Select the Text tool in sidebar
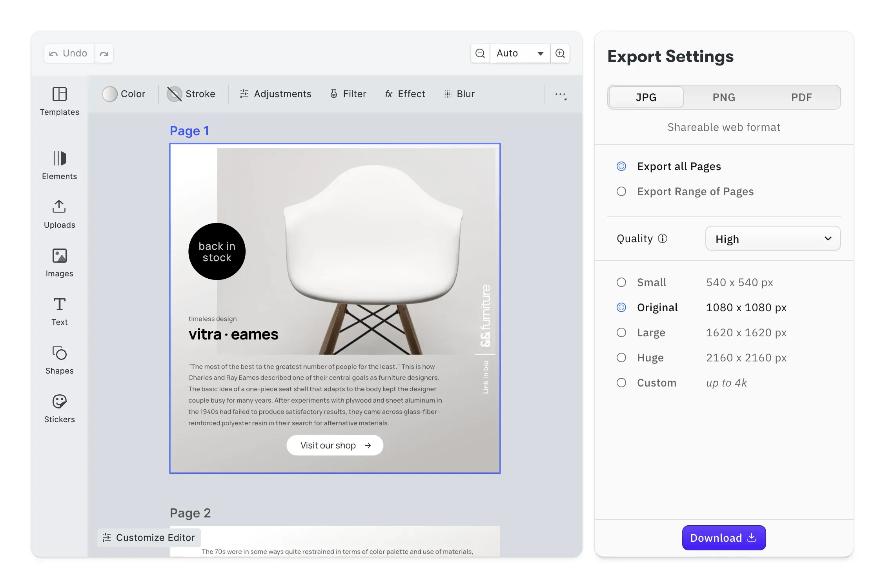The image size is (885, 588). 59,311
